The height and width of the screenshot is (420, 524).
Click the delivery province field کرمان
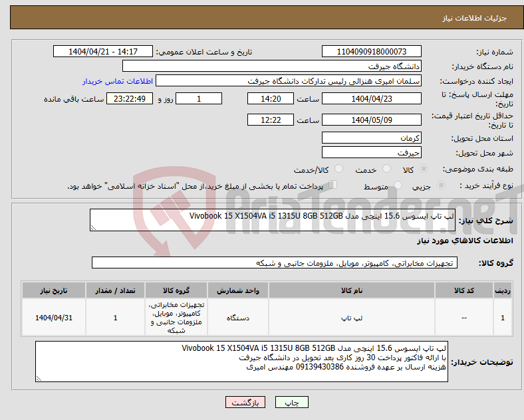click(372, 138)
